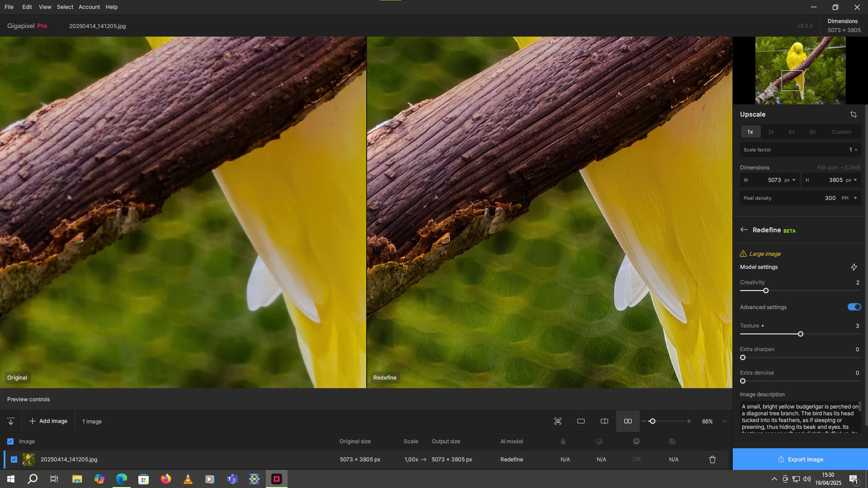
Task: Click Add image button
Action: pyautogui.click(x=48, y=421)
